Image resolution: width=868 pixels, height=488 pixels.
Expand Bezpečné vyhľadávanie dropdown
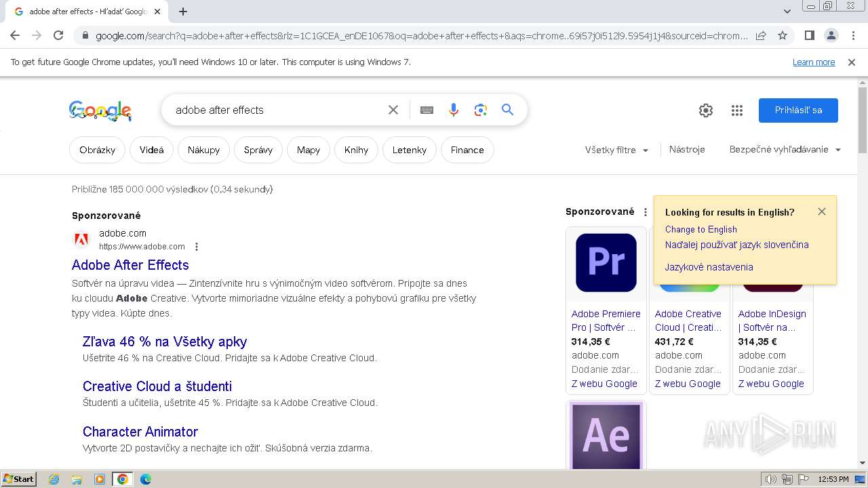(785, 149)
